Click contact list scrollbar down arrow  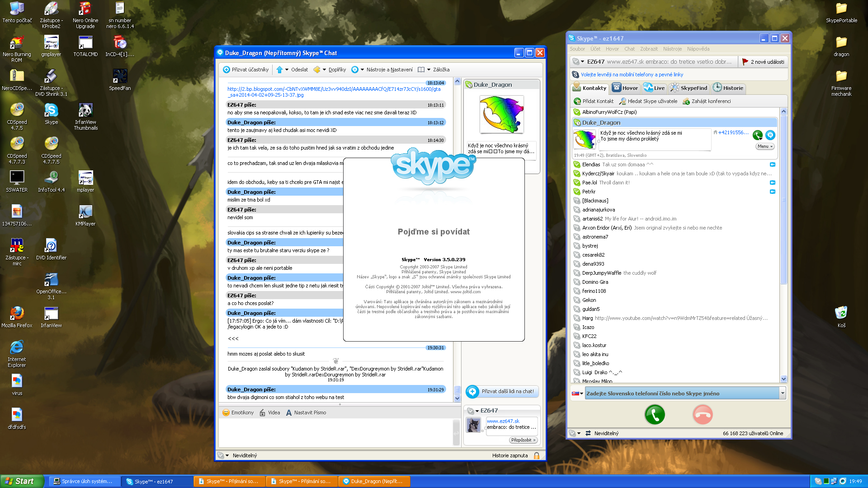tap(783, 379)
